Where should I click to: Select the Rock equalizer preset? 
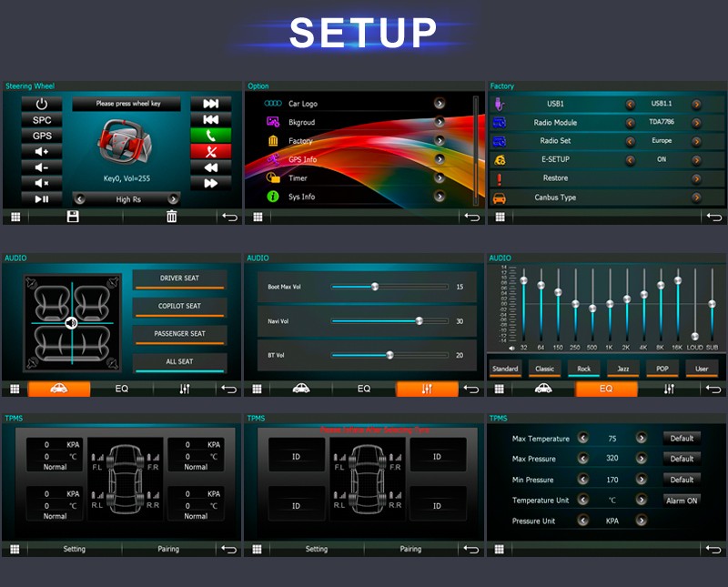click(x=583, y=369)
